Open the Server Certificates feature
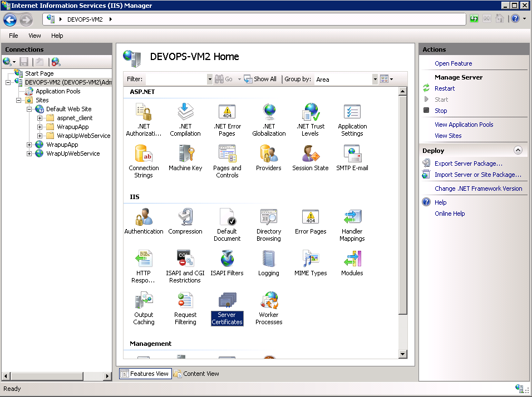The height and width of the screenshot is (397, 532). (227, 309)
